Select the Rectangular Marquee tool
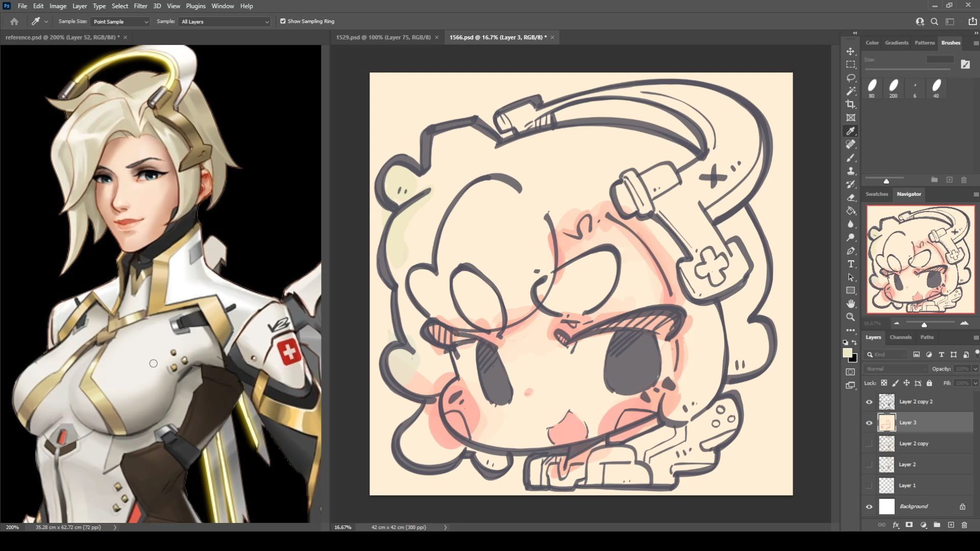The width and height of the screenshot is (980, 551). click(x=850, y=65)
